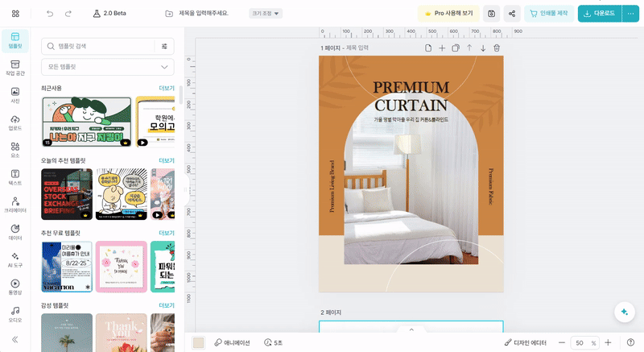Select the 텍스트 (Text) tool in the sidebar
Screen dimensions: 644x352
coord(15,177)
